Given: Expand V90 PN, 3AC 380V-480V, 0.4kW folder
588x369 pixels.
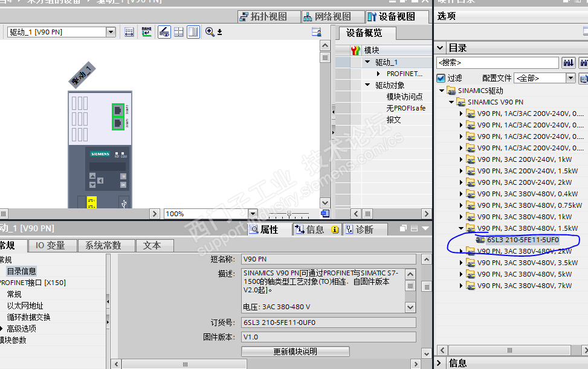Looking at the screenshot, I should pyautogui.click(x=461, y=194).
